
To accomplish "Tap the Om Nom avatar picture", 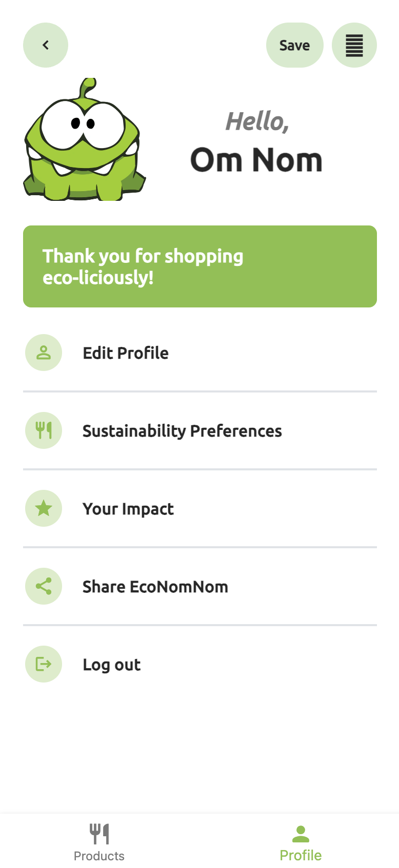I will (85, 140).
